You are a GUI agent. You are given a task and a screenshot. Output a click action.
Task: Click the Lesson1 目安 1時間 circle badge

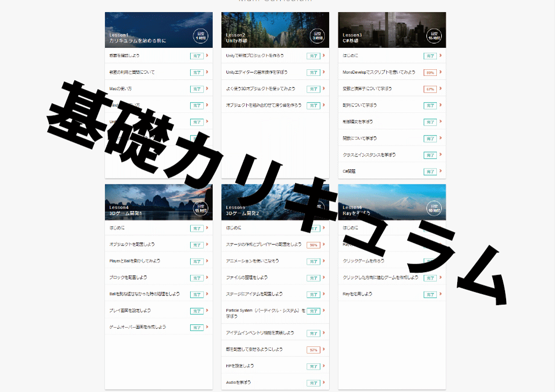pyautogui.click(x=201, y=36)
